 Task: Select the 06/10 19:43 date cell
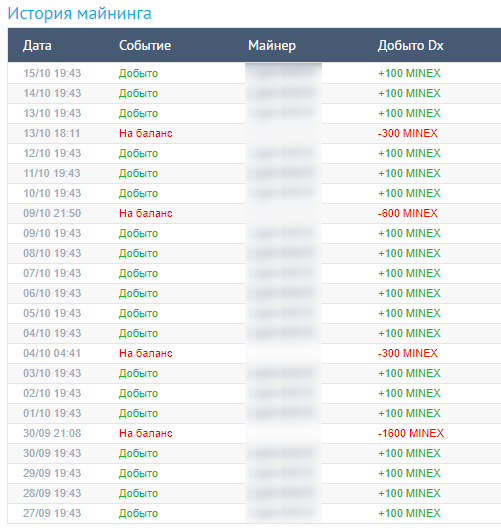coord(52,293)
